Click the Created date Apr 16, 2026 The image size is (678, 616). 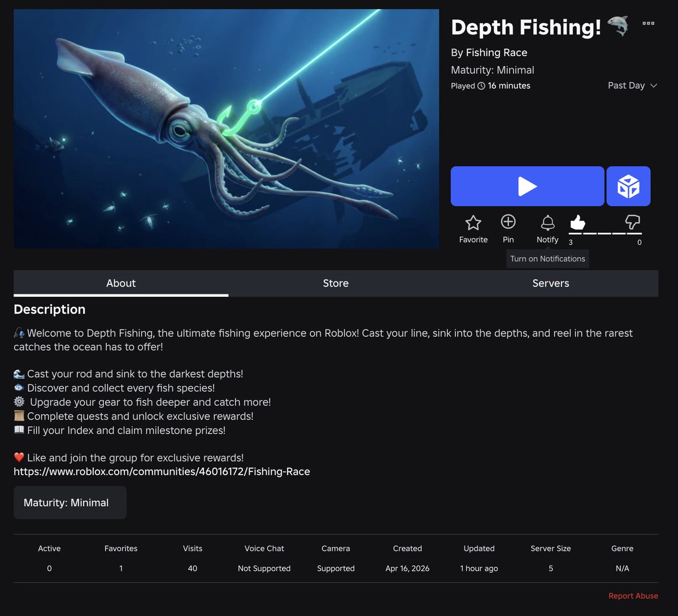[407, 569]
